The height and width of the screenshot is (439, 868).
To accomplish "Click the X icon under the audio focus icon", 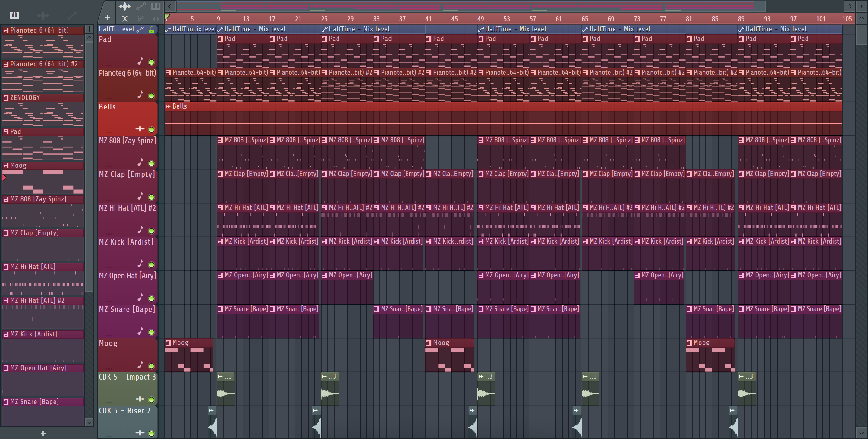I will coord(125,19).
